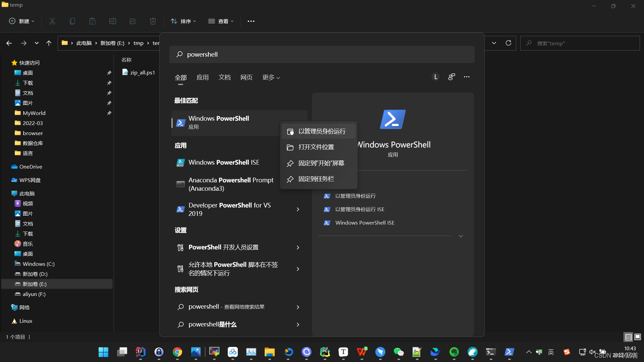The image size is (644, 362).
Task: Go back in Explorer navigation
Action: pos(9,43)
